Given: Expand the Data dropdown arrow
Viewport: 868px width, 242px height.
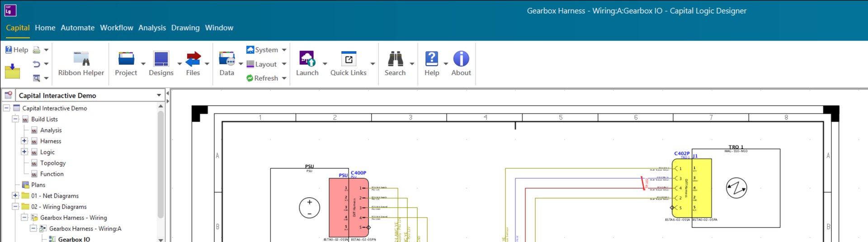Looking at the screenshot, I should point(241,64).
